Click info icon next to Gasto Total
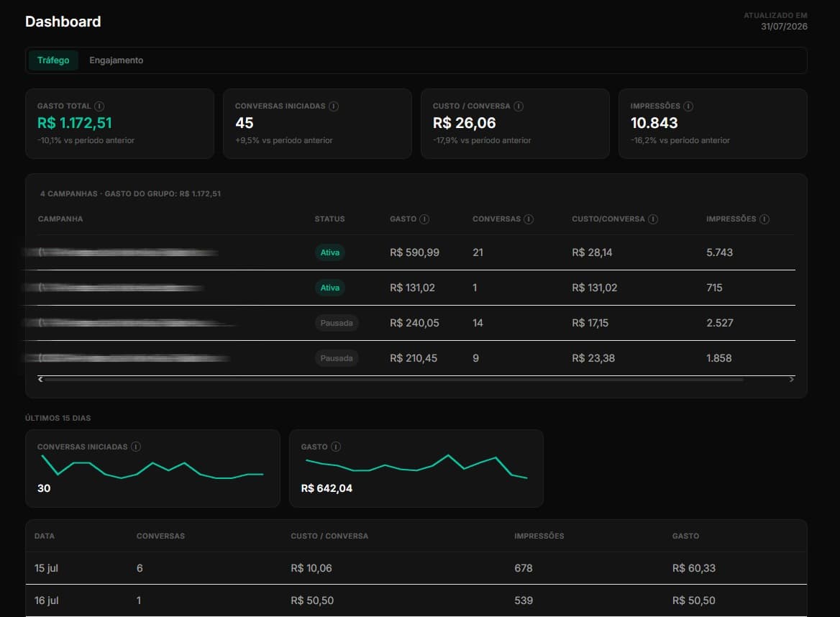840x617 pixels. [99, 106]
